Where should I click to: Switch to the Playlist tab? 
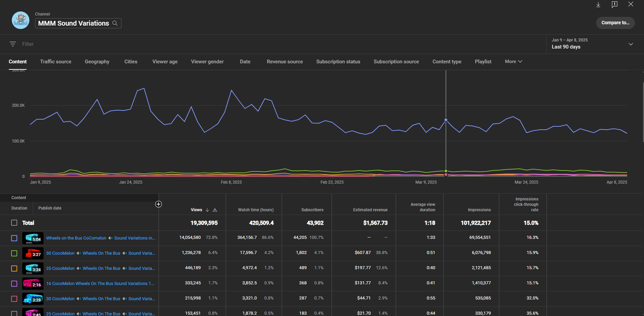click(483, 62)
